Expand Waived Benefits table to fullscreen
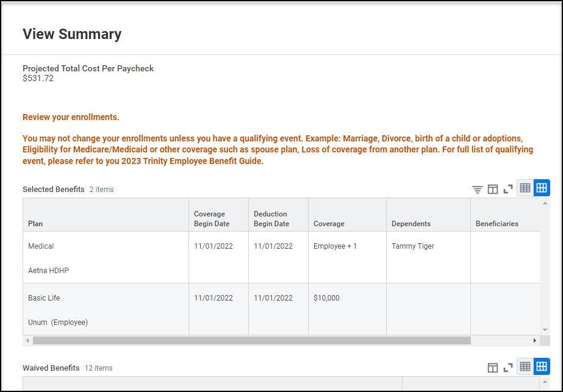This screenshot has width=563, height=392. 507,368
